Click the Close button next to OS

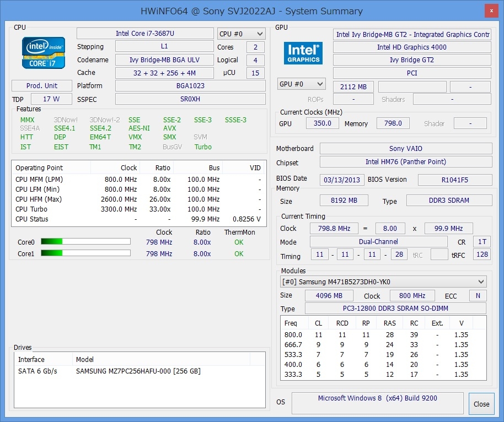pos(481,404)
